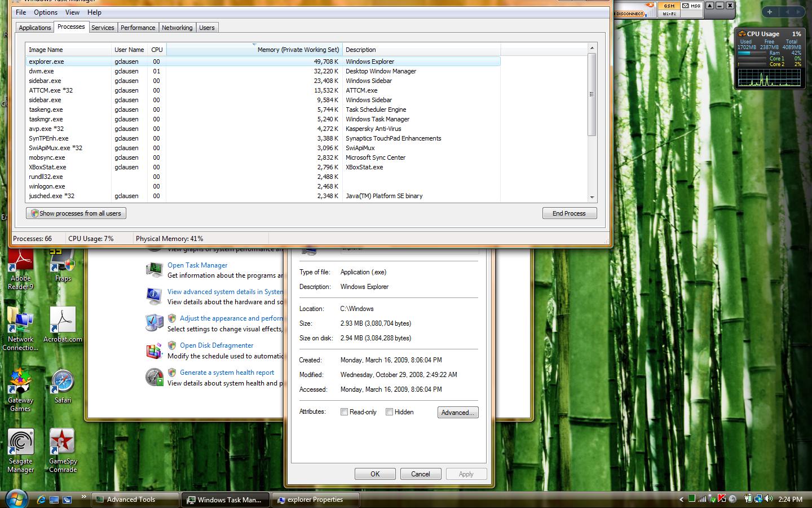Click the system health report gauge icon
The image size is (812, 508).
[154, 377]
